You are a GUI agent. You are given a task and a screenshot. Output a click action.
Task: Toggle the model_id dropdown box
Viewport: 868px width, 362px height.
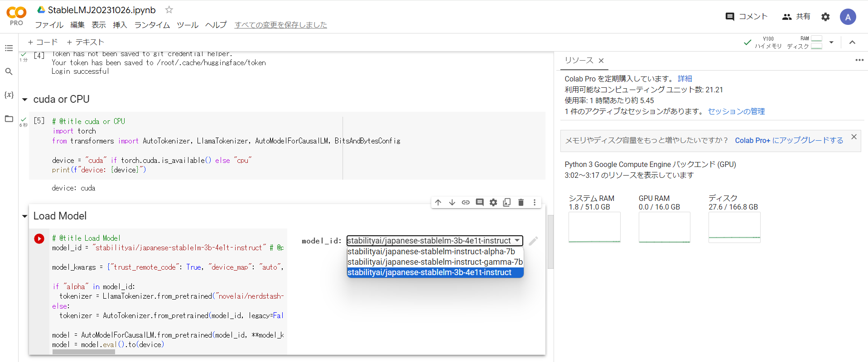(434, 241)
